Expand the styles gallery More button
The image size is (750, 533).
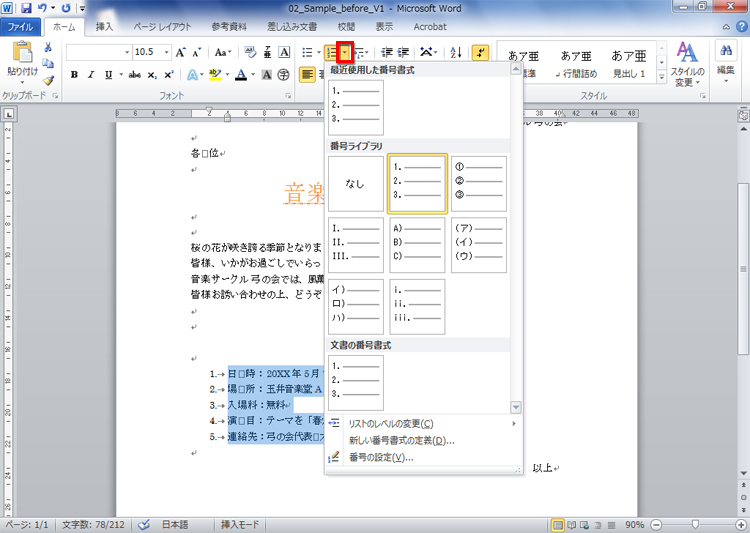[x=662, y=76]
